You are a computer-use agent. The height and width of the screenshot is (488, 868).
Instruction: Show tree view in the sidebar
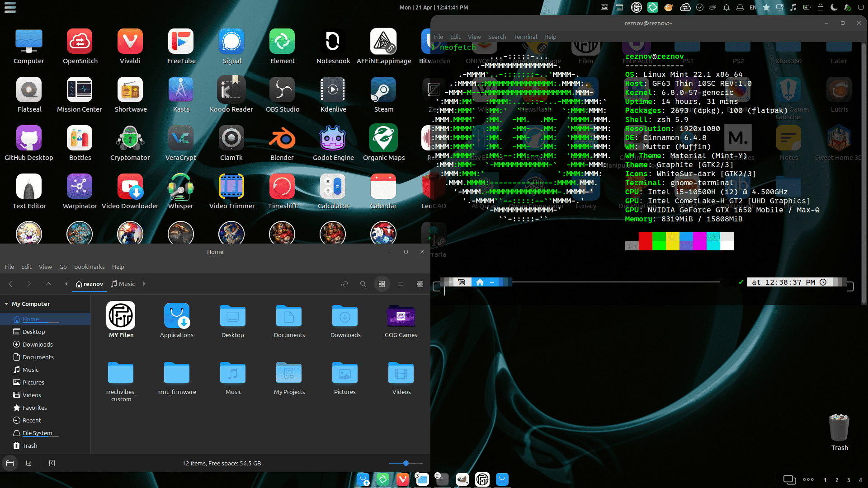pyautogui.click(x=28, y=463)
